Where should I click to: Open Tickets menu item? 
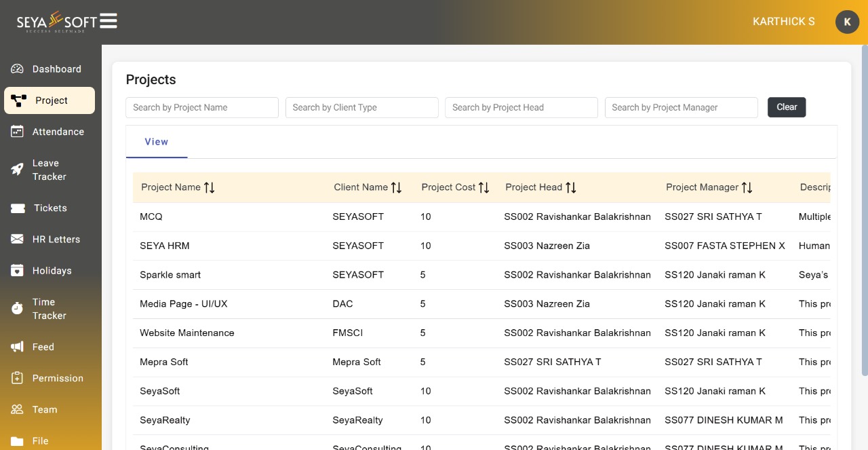[50, 208]
